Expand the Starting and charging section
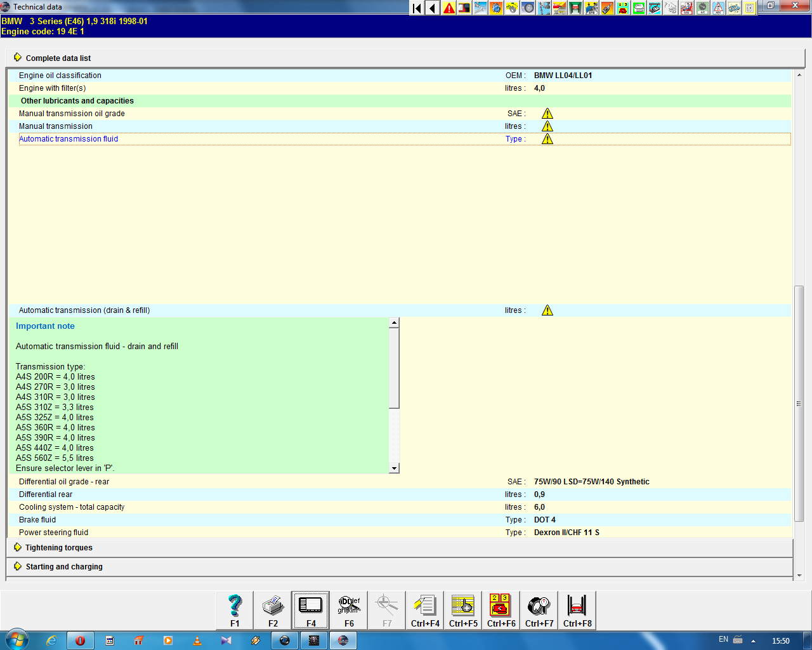The width and height of the screenshot is (812, 650). [400, 567]
